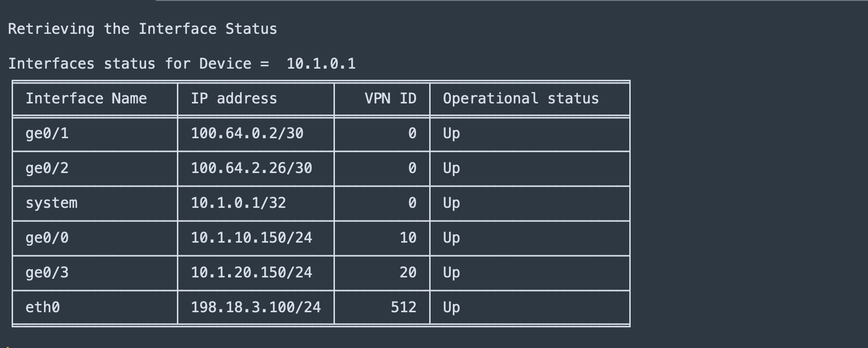This screenshot has height=348, width=868.
Task: Click IP address 198.18.3.100/24
Action: [256, 307]
